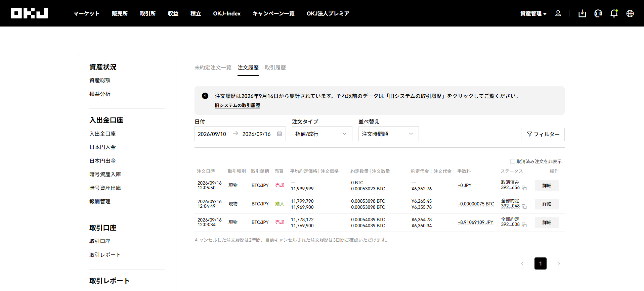The width and height of the screenshot is (644, 291).
Task: Copy order ID 392...656
Action: click(x=524, y=188)
